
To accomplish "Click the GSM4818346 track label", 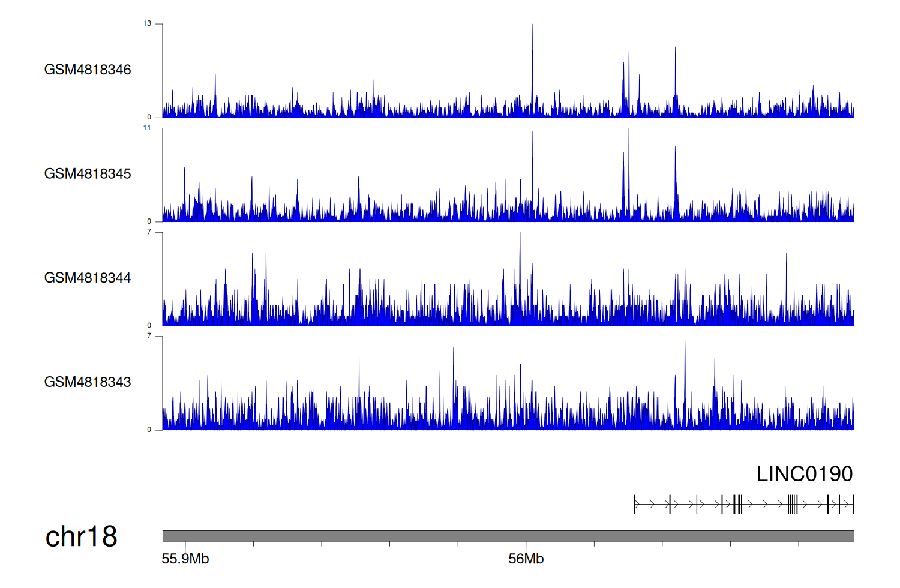I will (x=88, y=70).
